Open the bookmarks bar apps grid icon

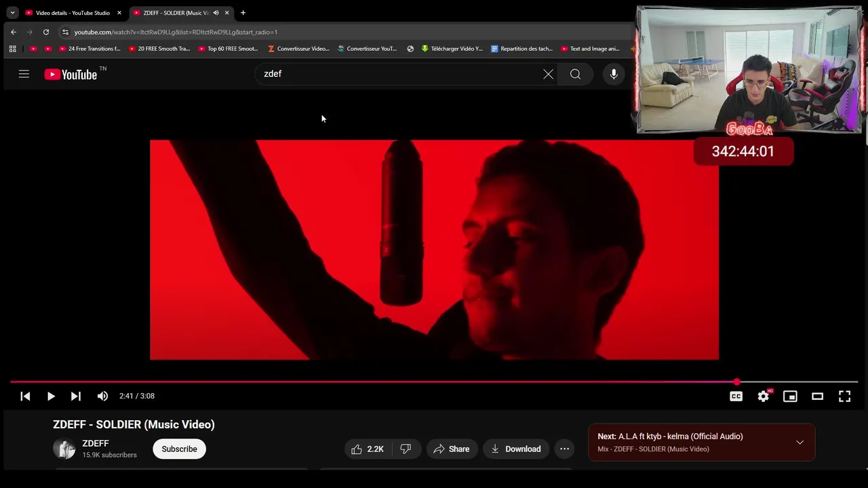(x=12, y=49)
